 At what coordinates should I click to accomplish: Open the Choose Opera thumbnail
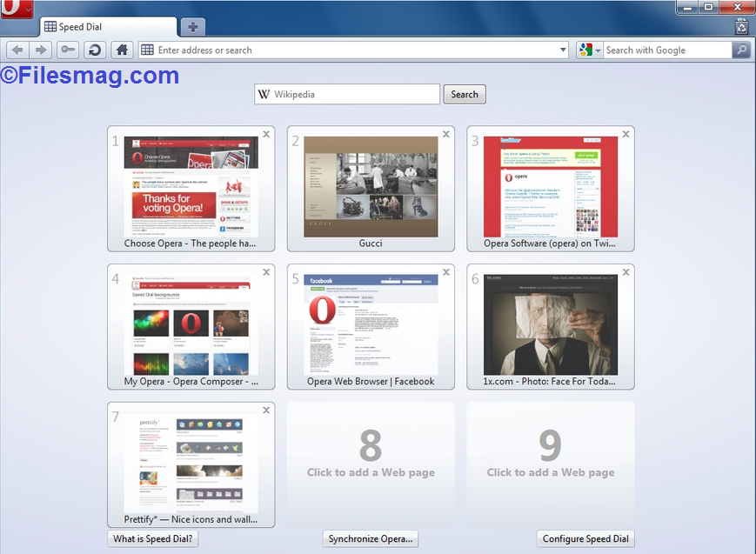pyautogui.click(x=191, y=187)
